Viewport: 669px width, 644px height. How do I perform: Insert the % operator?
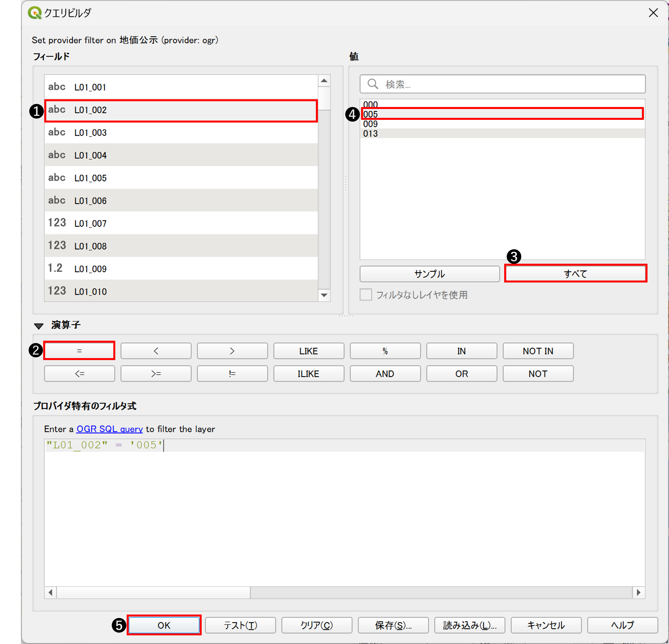[385, 351]
